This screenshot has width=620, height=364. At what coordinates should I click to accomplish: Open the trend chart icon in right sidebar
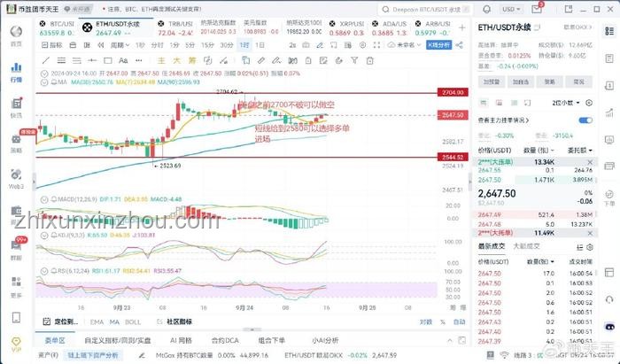tap(609, 112)
